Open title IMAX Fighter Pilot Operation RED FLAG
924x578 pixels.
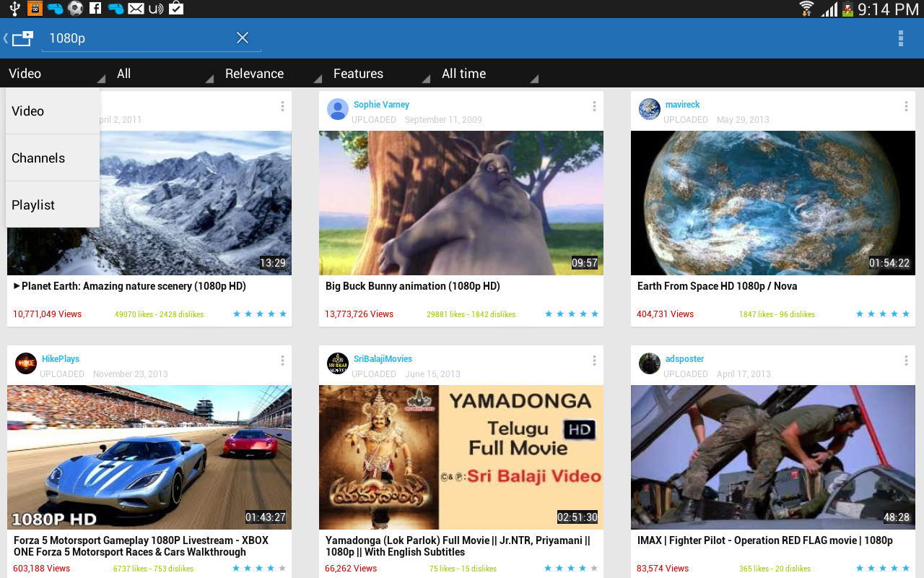[x=765, y=540]
